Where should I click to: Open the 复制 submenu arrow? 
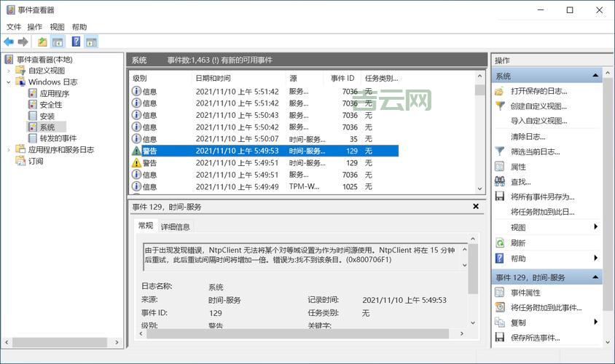click(x=596, y=322)
